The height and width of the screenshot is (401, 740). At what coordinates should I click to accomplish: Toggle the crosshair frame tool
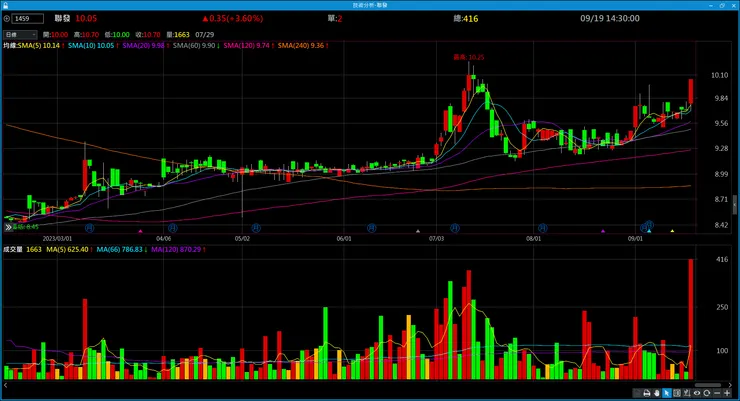[677, 393]
